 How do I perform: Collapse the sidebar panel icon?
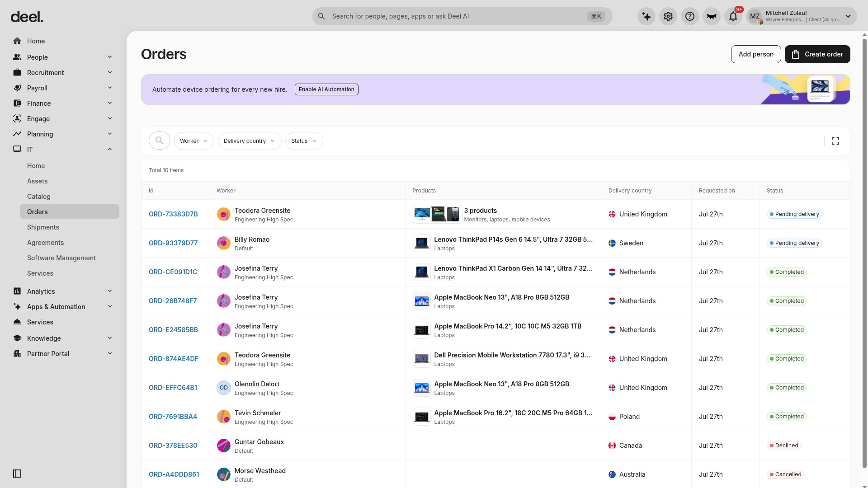[x=17, y=474]
